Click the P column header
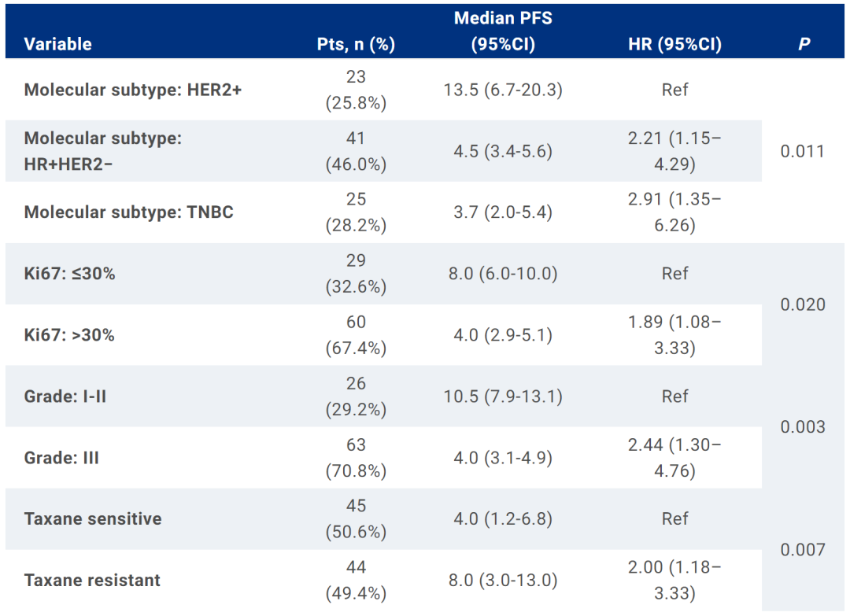Screen dimensions: 850x616 (804, 44)
